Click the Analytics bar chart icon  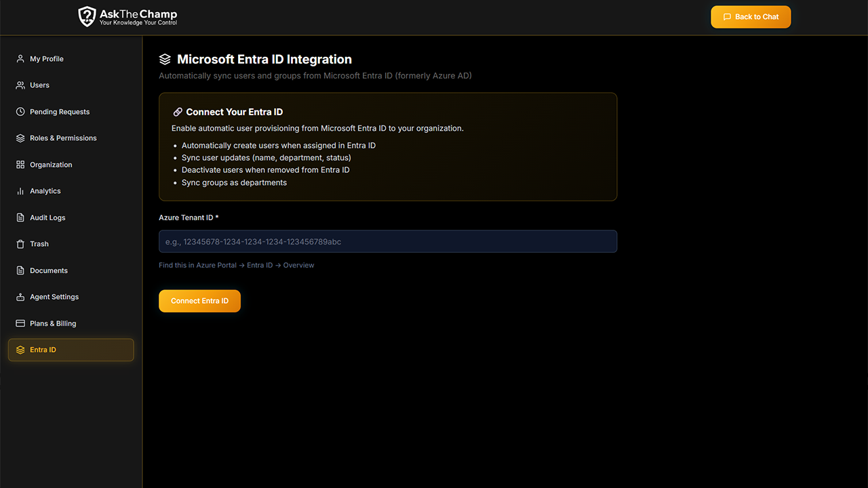pyautogui.click(x=20, y=191)
